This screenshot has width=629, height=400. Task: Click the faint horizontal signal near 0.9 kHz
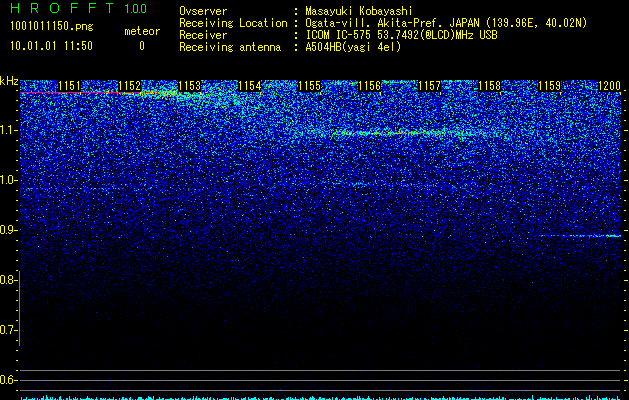tap(581, 236)
